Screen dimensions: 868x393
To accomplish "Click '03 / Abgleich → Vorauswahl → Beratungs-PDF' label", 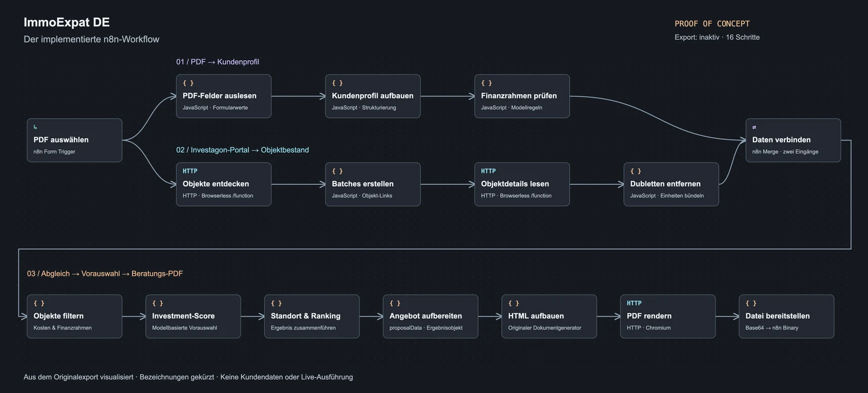I will pyautogui.click(x=105, y=274).
